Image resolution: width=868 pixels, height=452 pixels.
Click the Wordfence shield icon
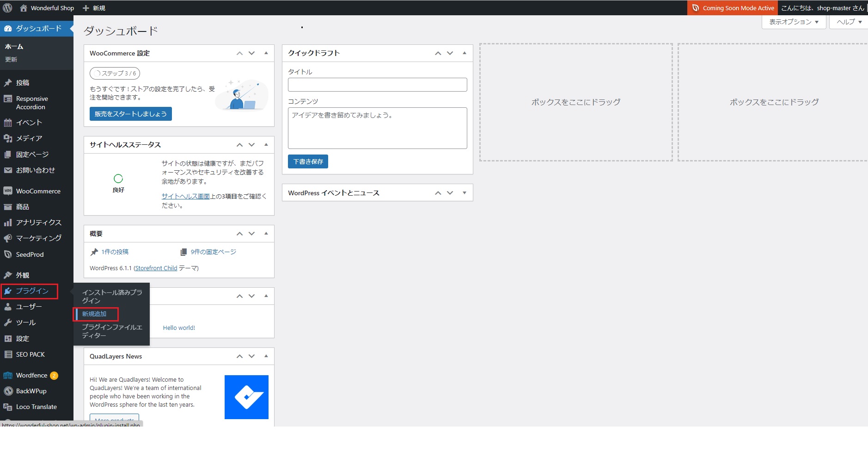tap(8, 375)
